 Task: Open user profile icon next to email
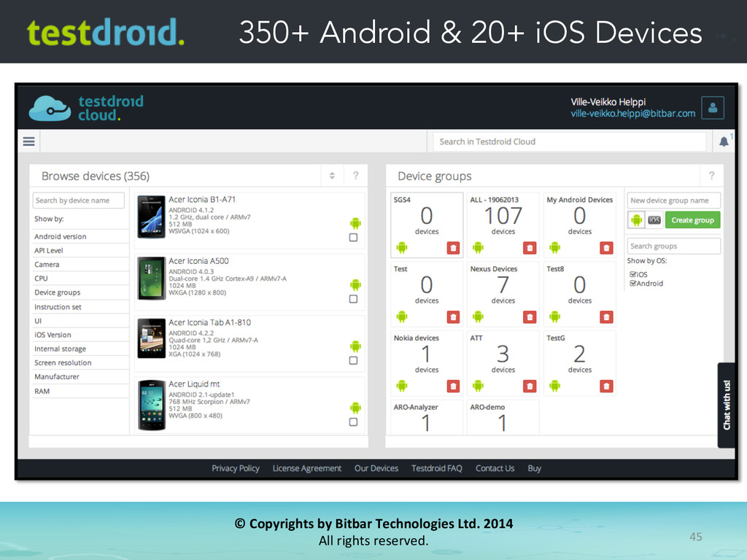click(713, 108)
